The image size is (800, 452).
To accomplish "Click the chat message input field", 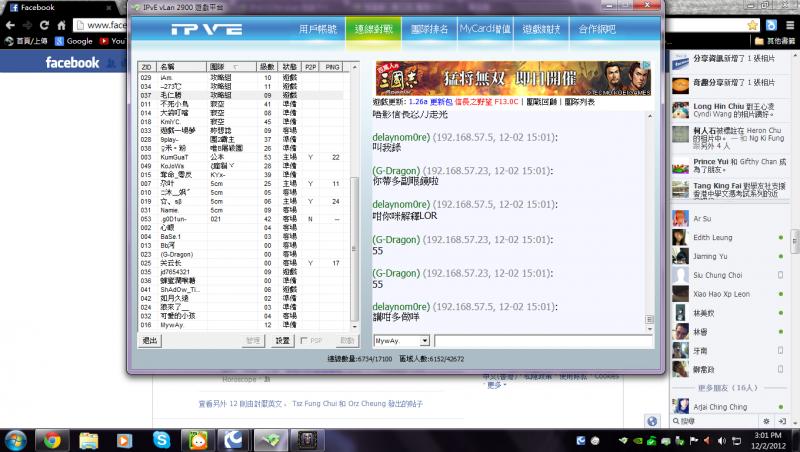I will tap(544, 341).
